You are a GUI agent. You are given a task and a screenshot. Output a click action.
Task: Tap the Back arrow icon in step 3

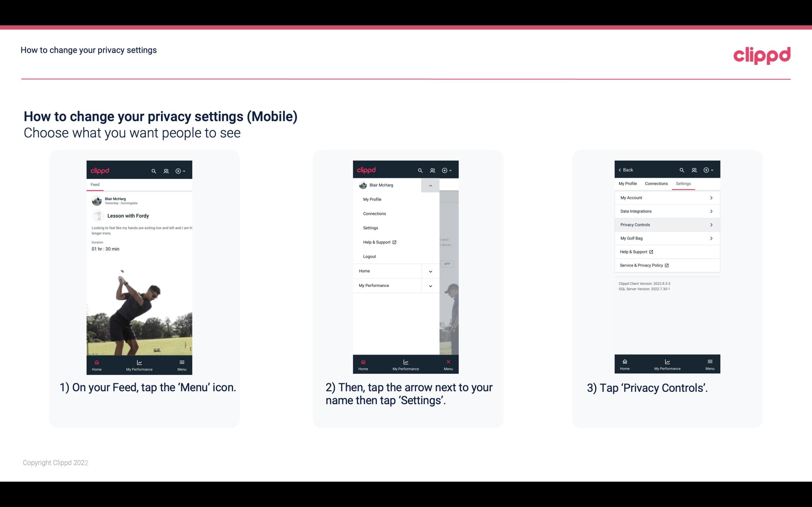click(x=621, y=169)
